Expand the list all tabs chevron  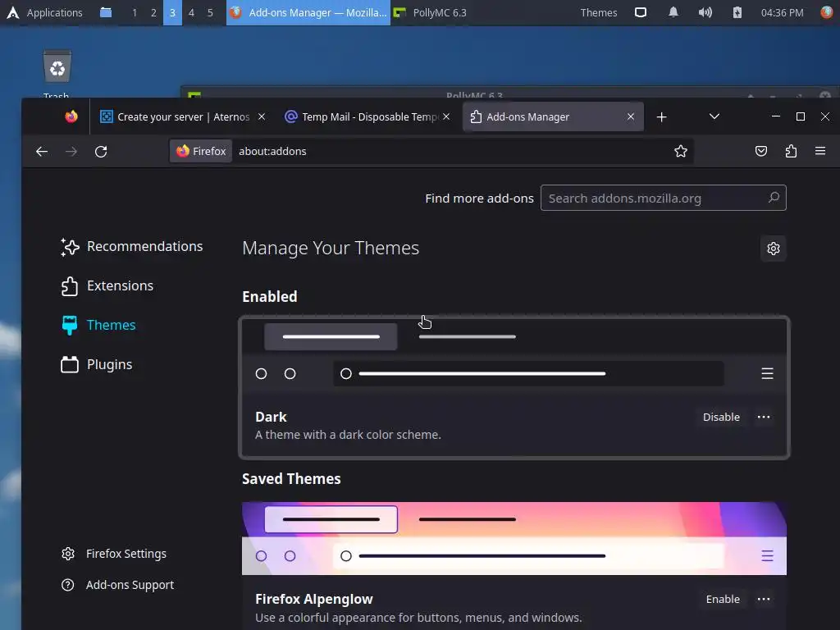(714, 116)
